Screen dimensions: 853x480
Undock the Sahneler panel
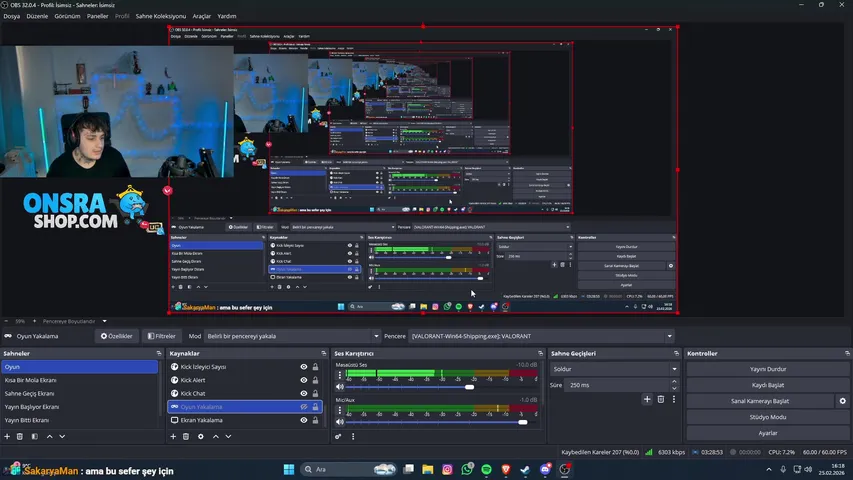[x=159, y=353]
